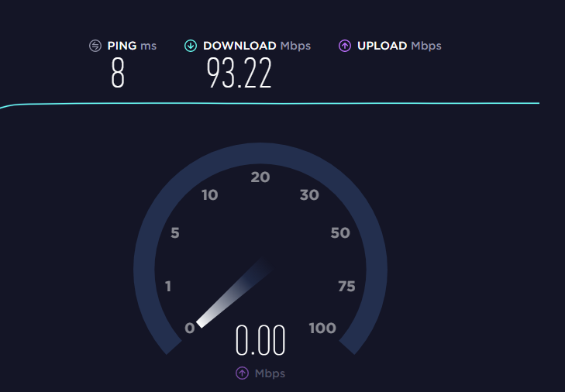Click the 10 mark on the gauge
This screenshot has width=565, height=392.
(x=210, y=195)
